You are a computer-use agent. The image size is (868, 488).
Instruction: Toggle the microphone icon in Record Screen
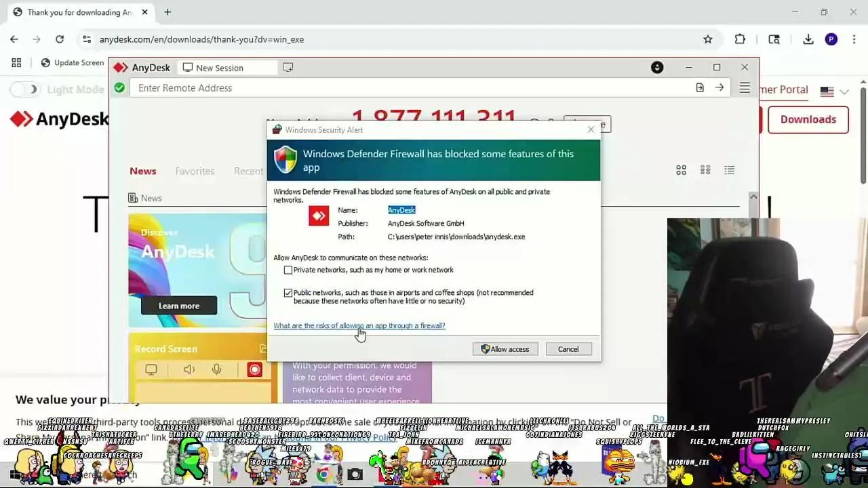[216, 369]
